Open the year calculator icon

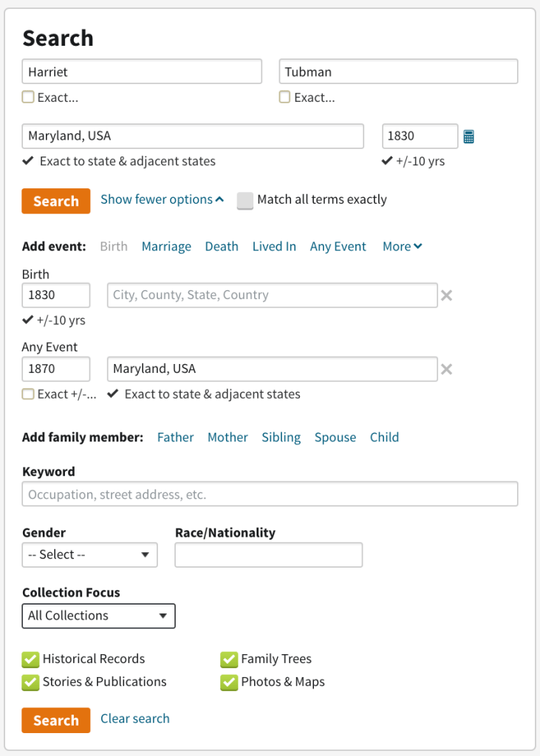(468, 137)
